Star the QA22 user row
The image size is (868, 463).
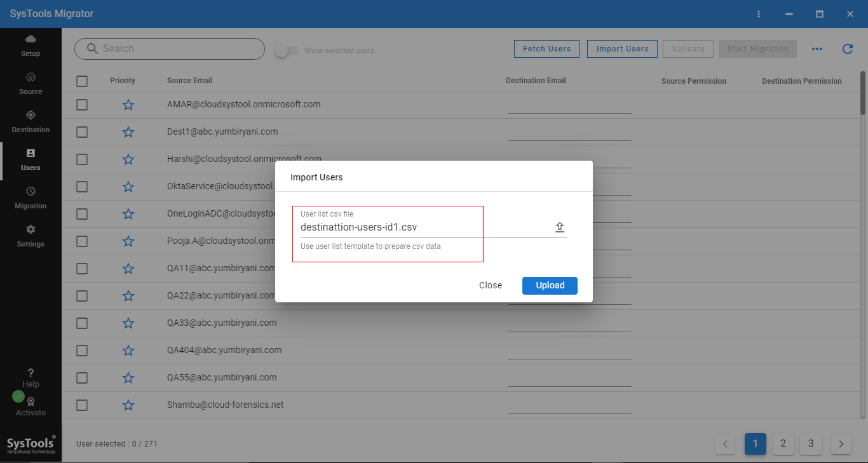pos(128,296)
